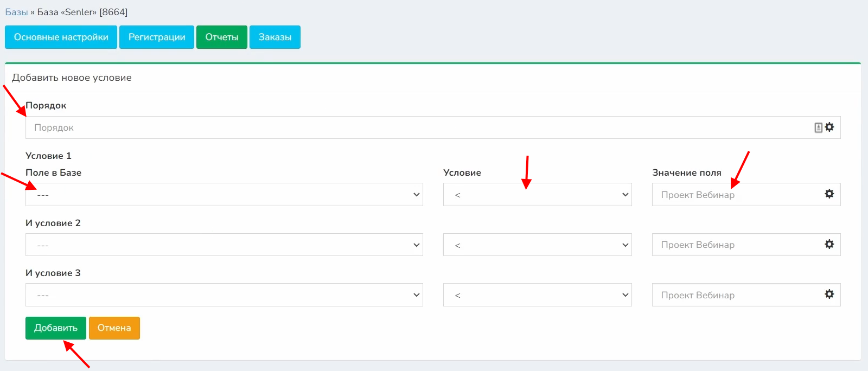Screen dimensions: 868x371
Task: Open the Основные настройки tab
Action: click(61, 37)
